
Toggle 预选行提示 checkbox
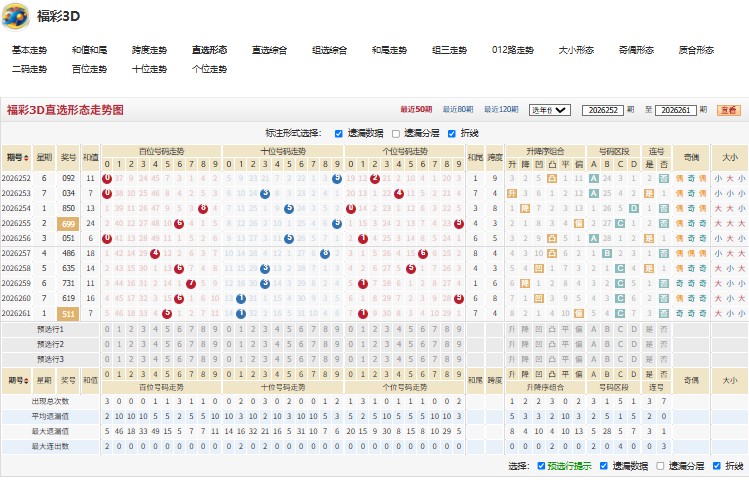(541, 466)
